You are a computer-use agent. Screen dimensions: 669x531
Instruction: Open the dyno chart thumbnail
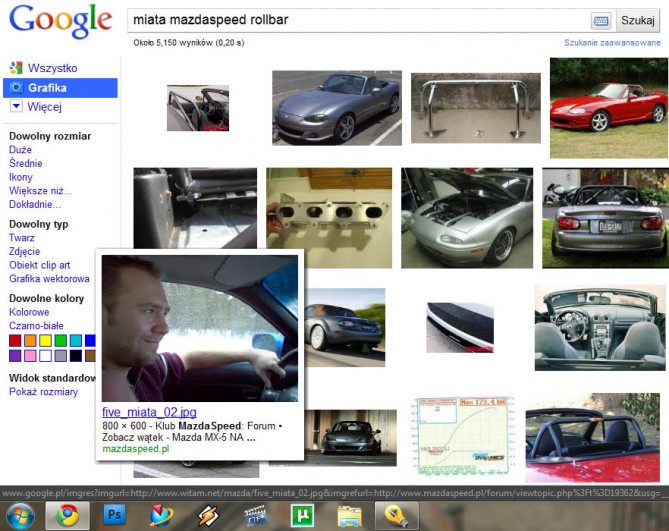point(462,436)
